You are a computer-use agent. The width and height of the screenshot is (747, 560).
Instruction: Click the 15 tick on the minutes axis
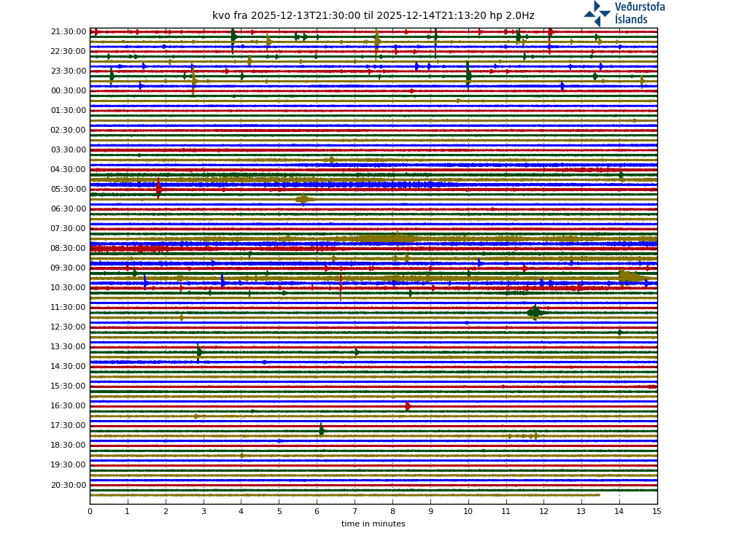(x=657, y=512)
